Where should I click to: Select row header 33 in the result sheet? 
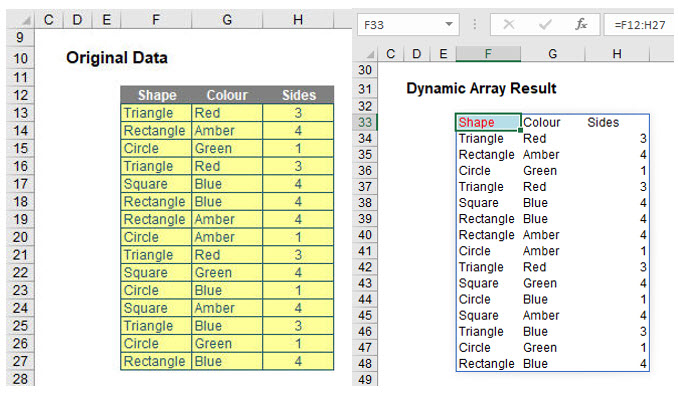pyautogui.click(x=364, y=123)
